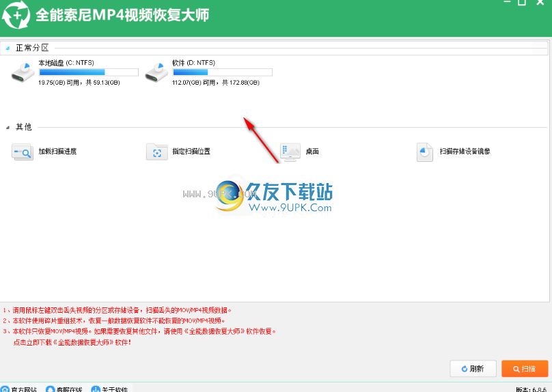
Task: Open the scan storage device image icon
Action: [424, 152]
